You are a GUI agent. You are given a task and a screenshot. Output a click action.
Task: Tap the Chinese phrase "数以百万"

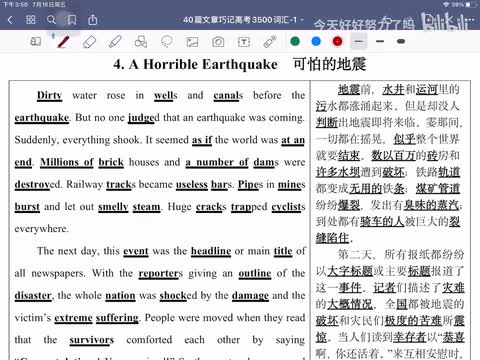tap(394, 155)
